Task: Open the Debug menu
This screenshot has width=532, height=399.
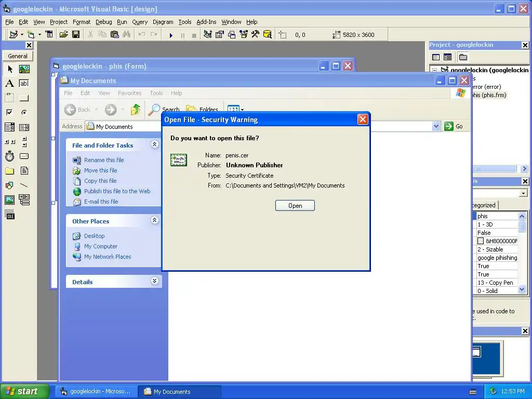Action: click(103, 22)
